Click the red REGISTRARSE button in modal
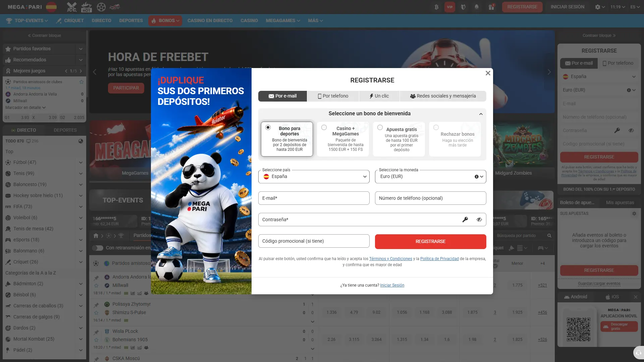The height and width of the screenshot is (362, 644). (430, 242)
